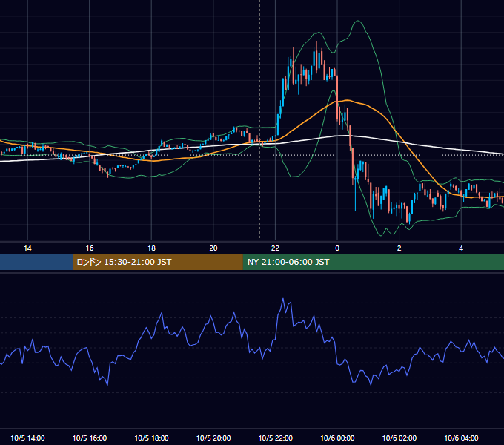
Task: Click the 10/6 02:00 date label
Action: (x=399, y=438)
